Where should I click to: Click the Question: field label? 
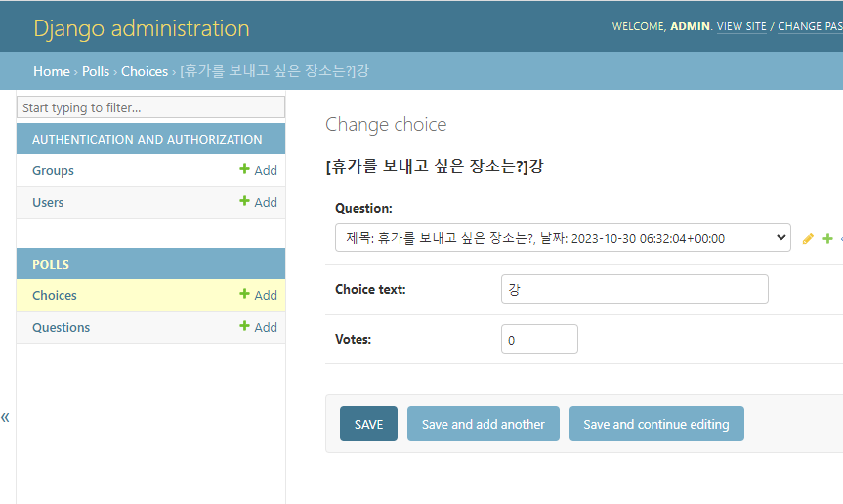tap(363, 208)
